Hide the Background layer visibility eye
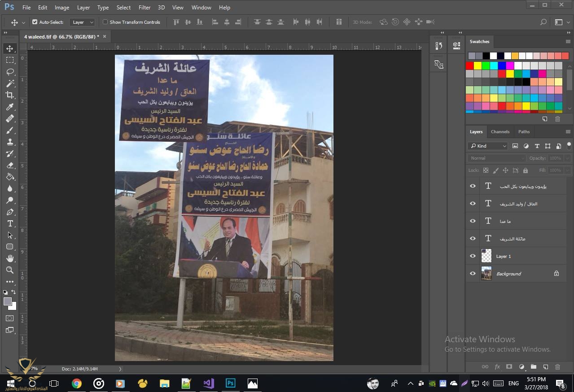Viewport: 574px width, 392px height. 473,274
